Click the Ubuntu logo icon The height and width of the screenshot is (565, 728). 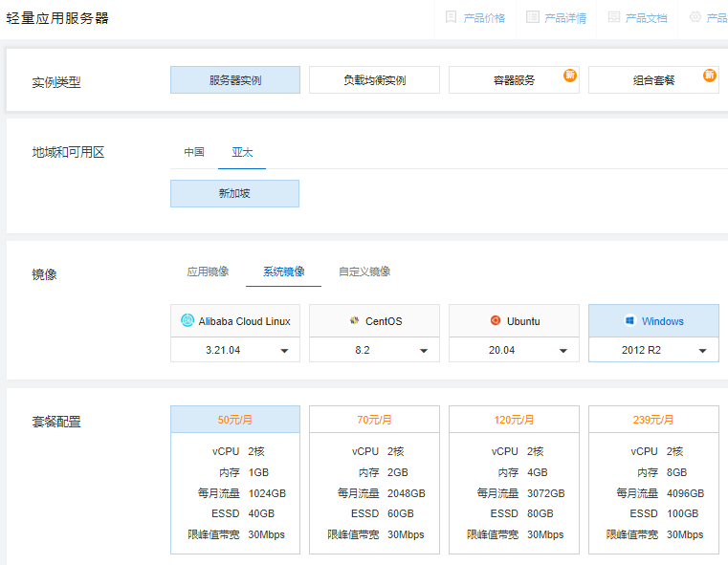pos(496,320)
